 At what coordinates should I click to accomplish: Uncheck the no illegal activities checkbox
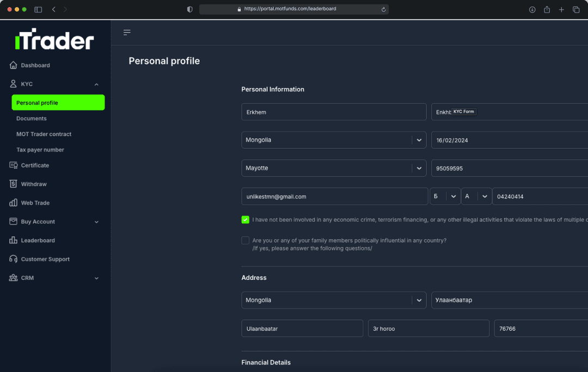pyautogui.click(x=246, y=220)
